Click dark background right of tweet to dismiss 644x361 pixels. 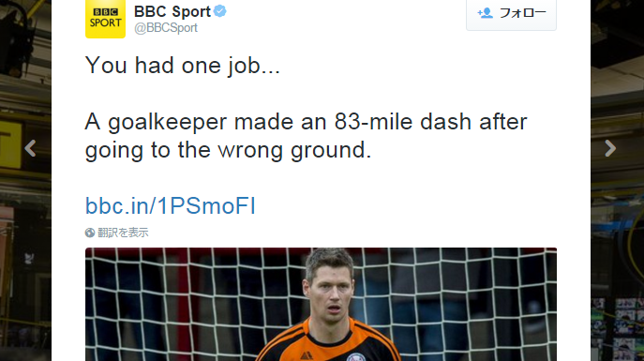[618, 247]
